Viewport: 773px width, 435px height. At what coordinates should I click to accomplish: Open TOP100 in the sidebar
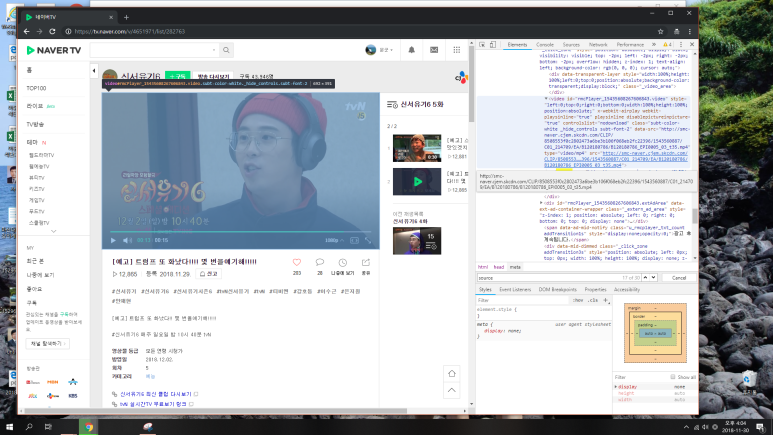coord(36,88)
